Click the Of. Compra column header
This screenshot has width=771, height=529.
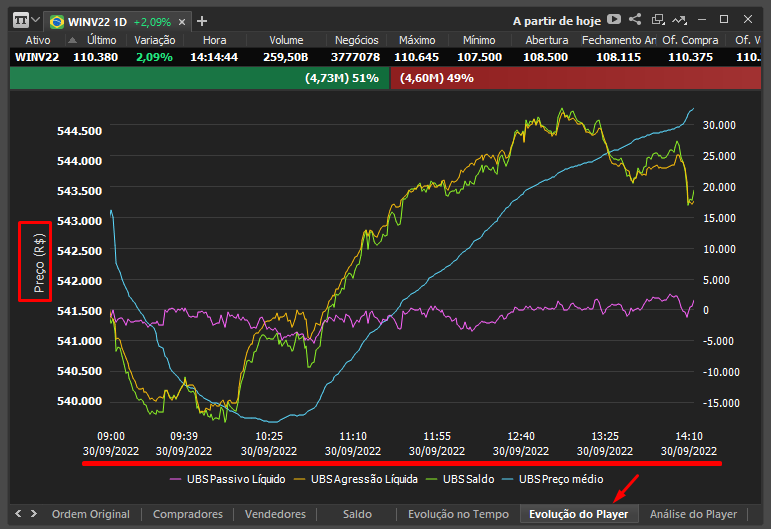tap(690, 40)
